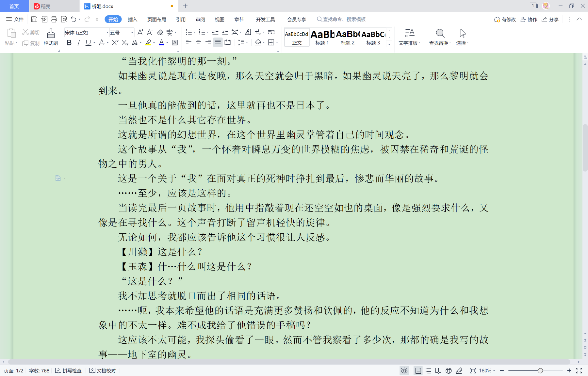Increase font size with A+ icon
This screenshot has width=588, height=376.
pos(140,32)
